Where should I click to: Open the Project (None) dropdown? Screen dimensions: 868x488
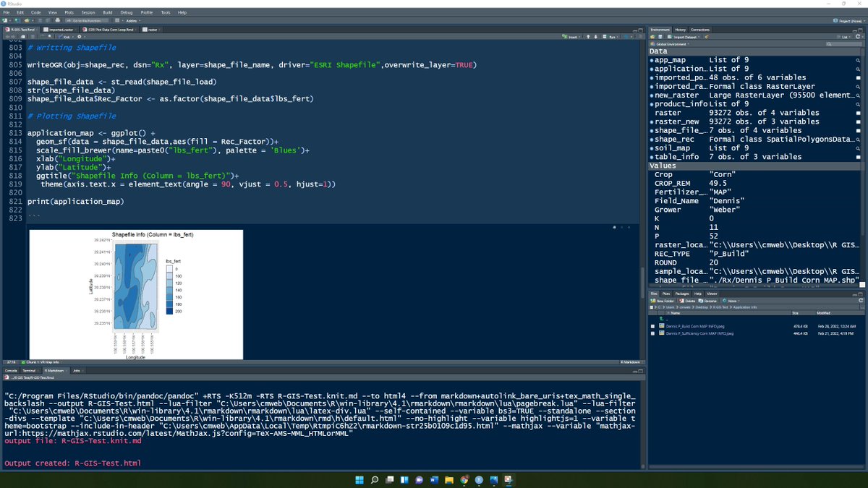[848, 20]
